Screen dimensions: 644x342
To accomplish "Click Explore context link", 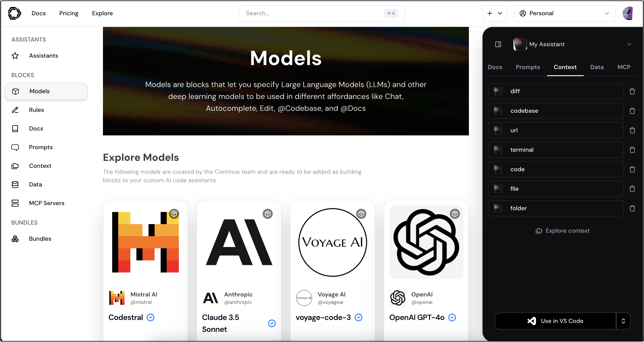I will point(563,231).
